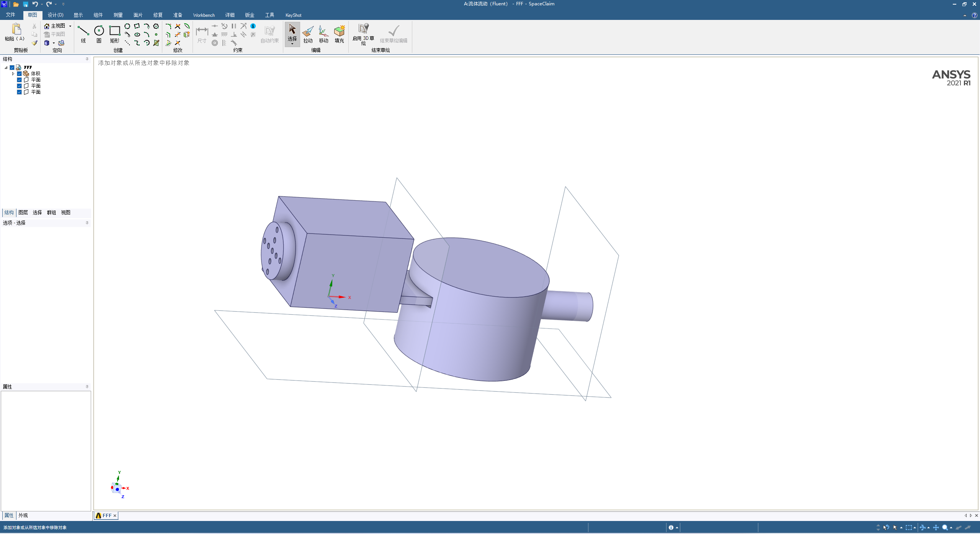
Task: Open the 主视图 dropdown arrow
Action: pyautogui.click(x=70, y=26)
